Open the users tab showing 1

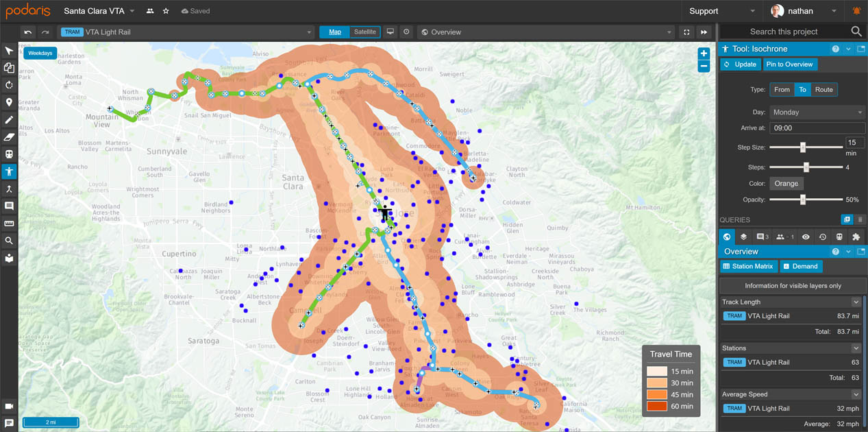tap(784, 237)
